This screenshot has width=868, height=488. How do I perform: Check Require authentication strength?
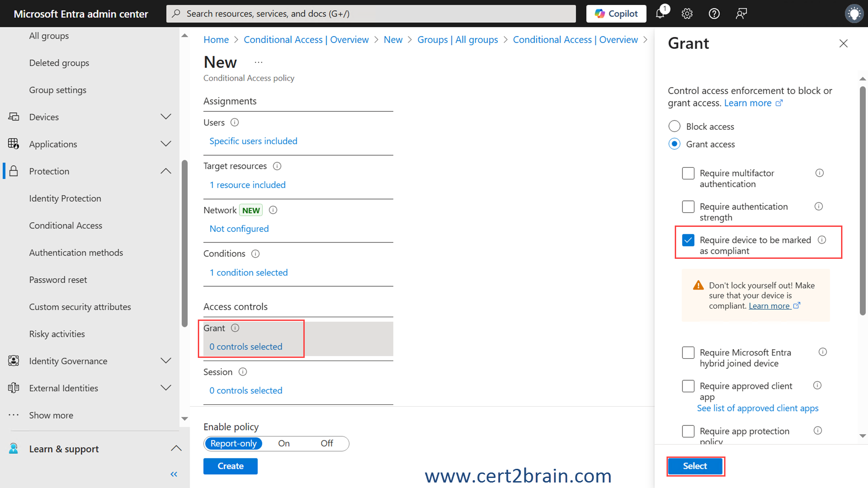click(688, 207)
